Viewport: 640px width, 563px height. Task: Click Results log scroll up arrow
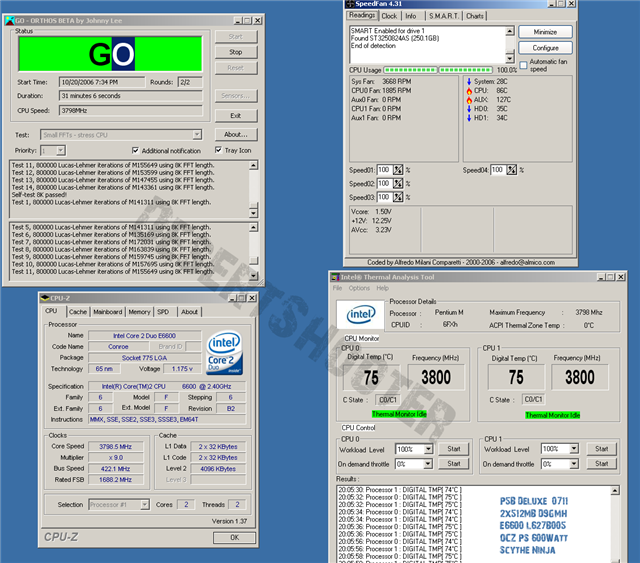pos(615,490)
